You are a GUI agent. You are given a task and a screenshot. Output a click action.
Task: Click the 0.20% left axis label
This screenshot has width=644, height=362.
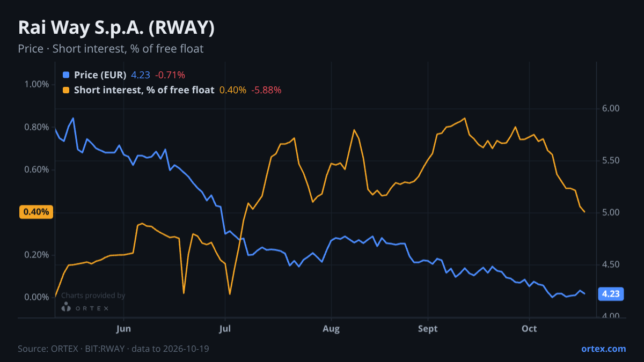pos(37,255)
